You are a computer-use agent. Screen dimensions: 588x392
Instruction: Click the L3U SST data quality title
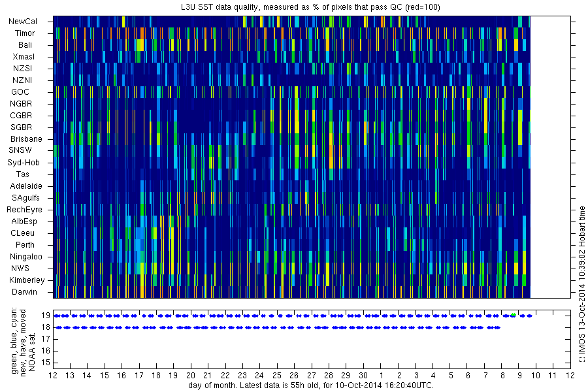tap(311, 7)
